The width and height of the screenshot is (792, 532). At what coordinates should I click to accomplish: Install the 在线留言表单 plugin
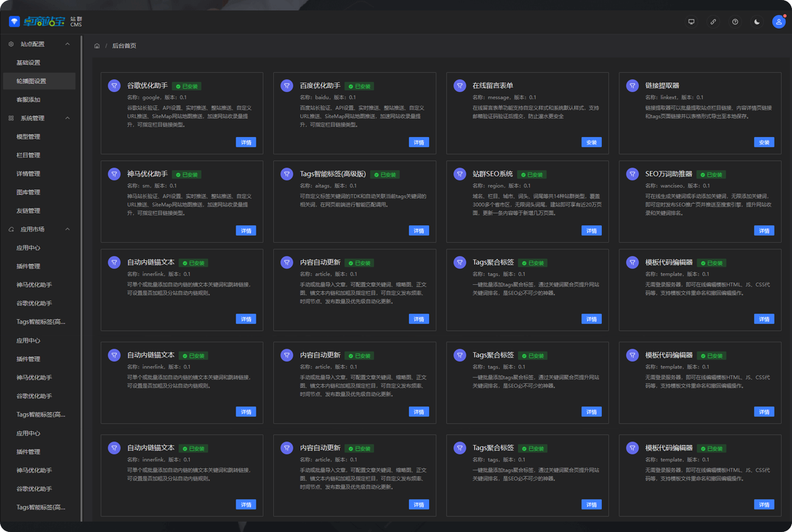click(591, 142)
